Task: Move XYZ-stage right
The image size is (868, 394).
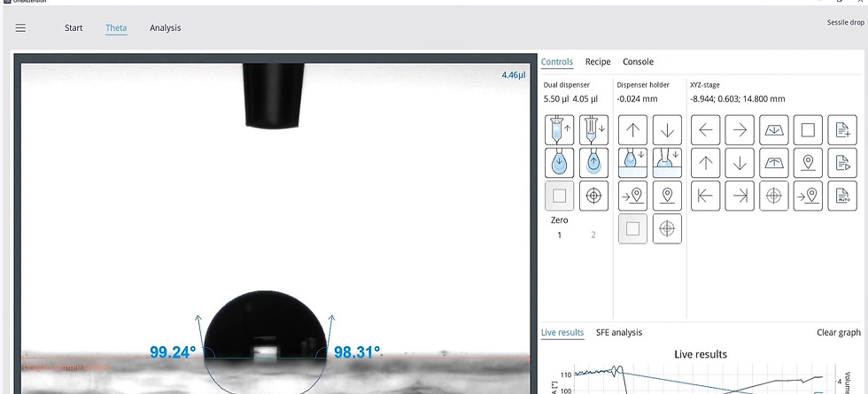Action: 740,129
